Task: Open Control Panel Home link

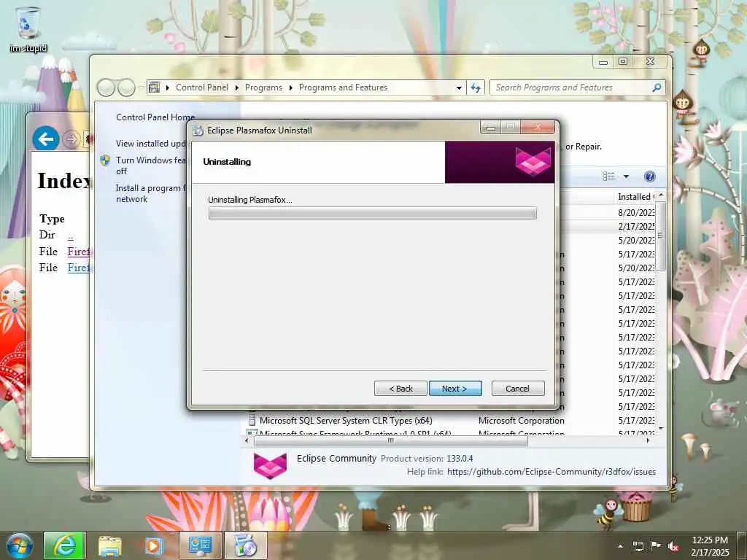Action: (155, 117)
